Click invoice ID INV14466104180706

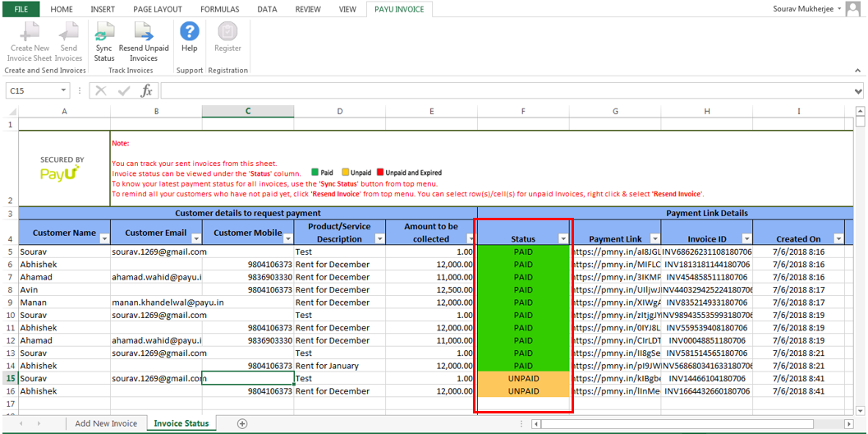(707, 379)
